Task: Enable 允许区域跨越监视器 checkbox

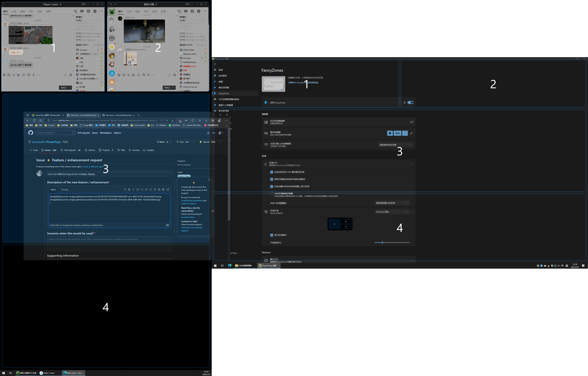Action: [x=272, y=193]
